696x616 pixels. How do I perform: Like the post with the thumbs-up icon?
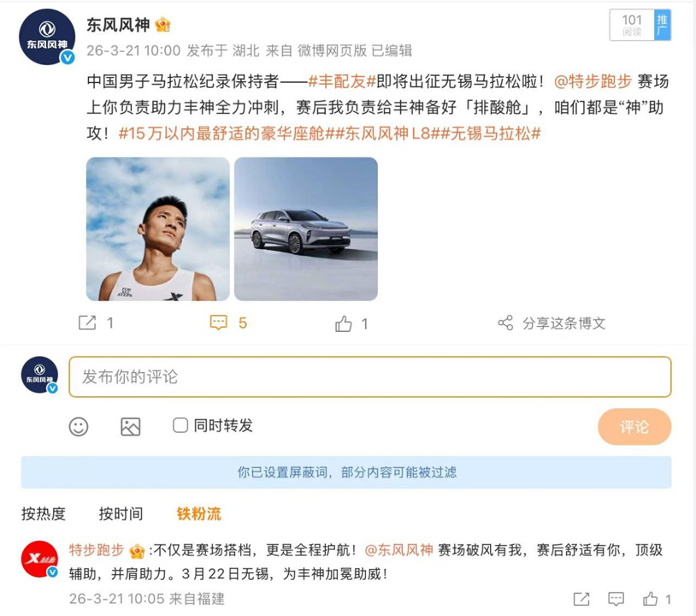point(343,323)
